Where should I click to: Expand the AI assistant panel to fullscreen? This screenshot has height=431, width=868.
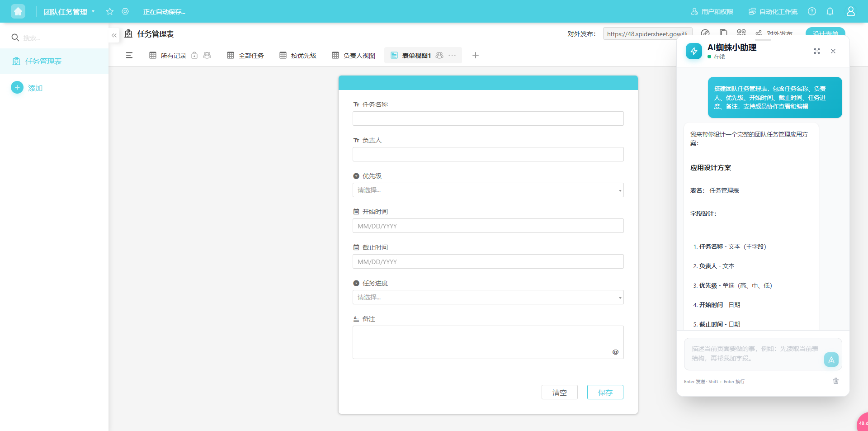pos(817,51)
